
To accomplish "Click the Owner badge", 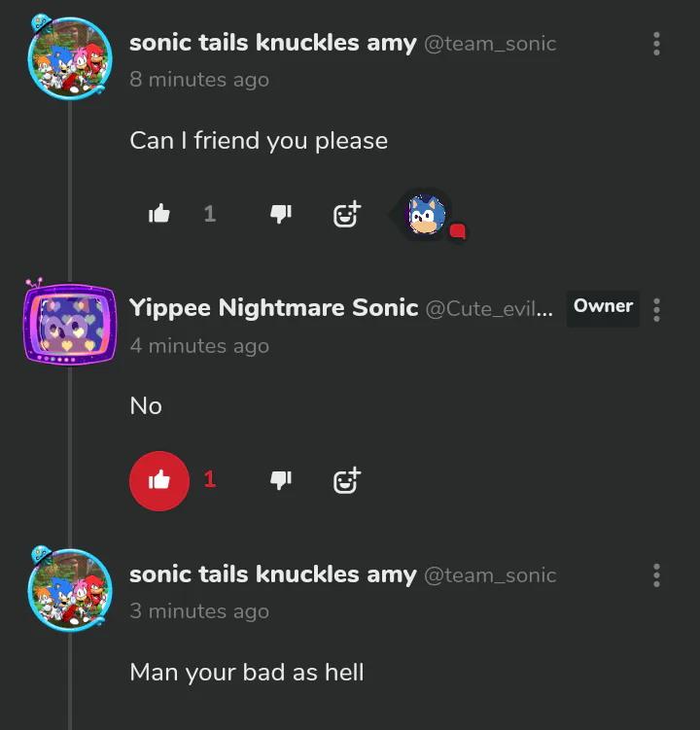I will pos(603,307).
